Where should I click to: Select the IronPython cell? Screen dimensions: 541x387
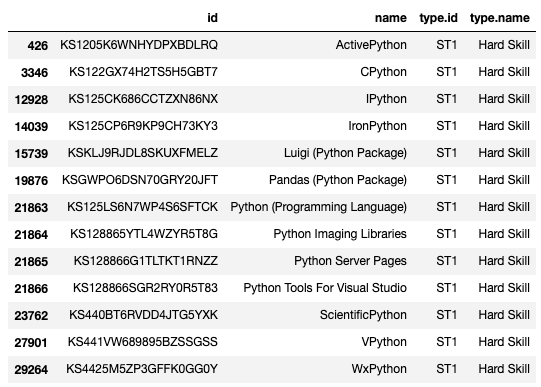coord(377,126)
